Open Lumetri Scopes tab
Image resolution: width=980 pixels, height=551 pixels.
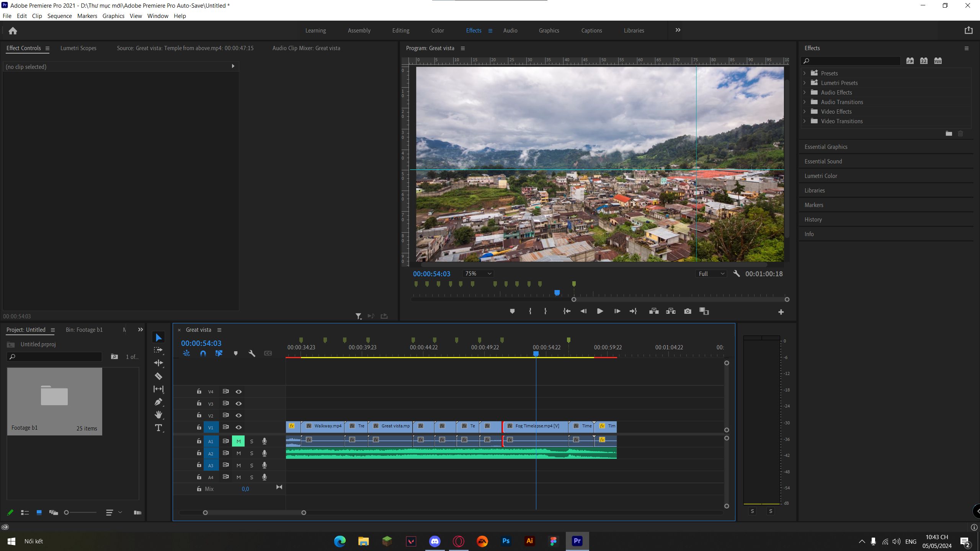pyautogui.click(x=78, y=48)
